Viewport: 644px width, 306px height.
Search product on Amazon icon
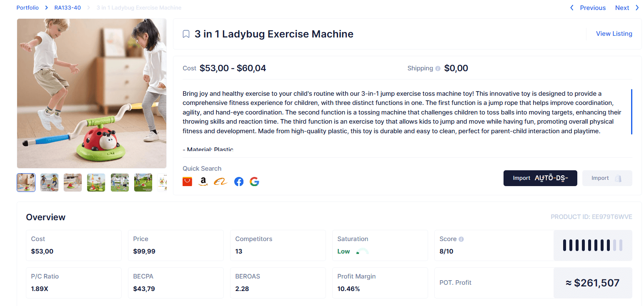(203, 182)
